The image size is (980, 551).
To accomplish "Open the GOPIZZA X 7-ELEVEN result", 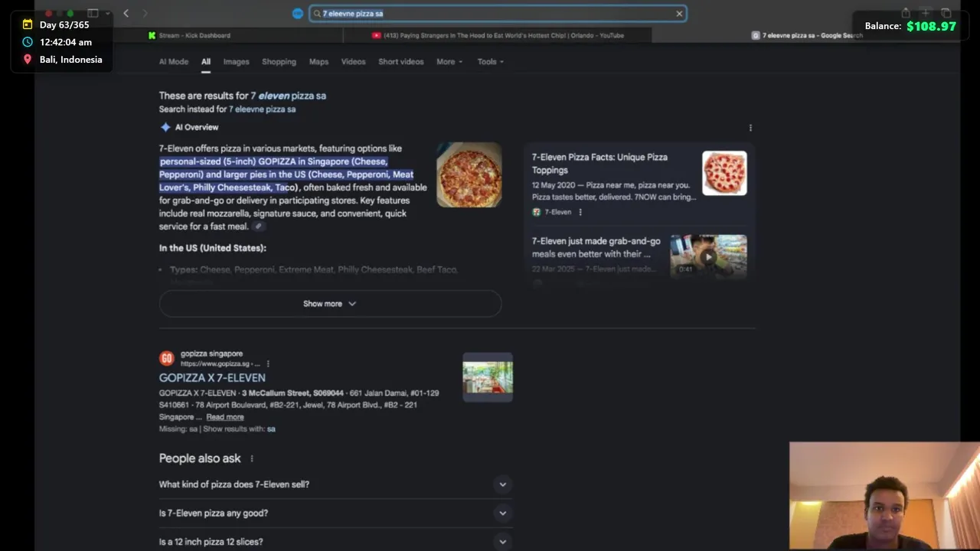I will coord(212,378).
